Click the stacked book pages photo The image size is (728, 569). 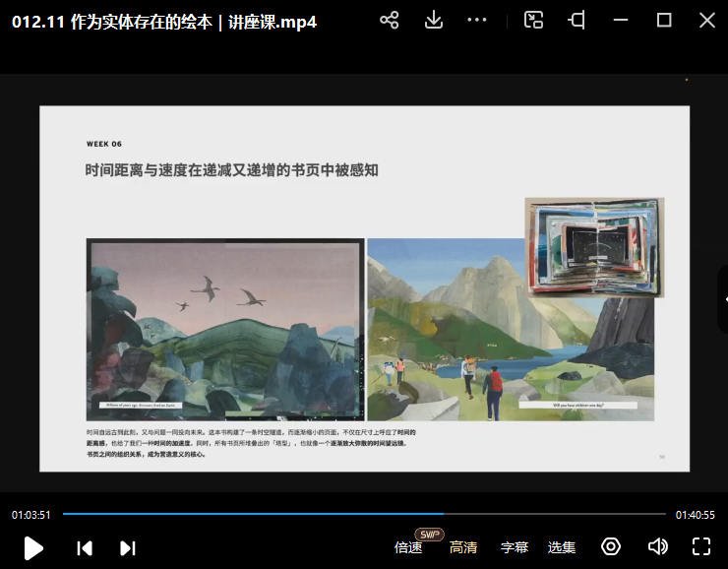click(594, 247)
